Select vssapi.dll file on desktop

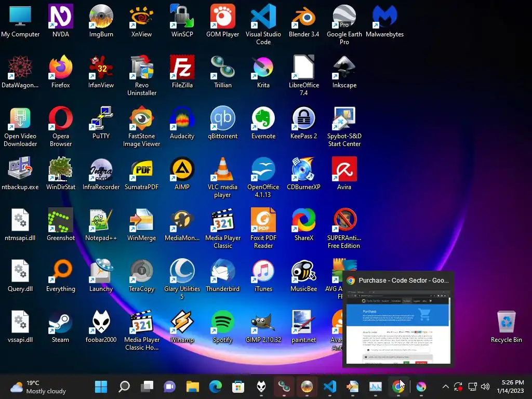(20, 326)
